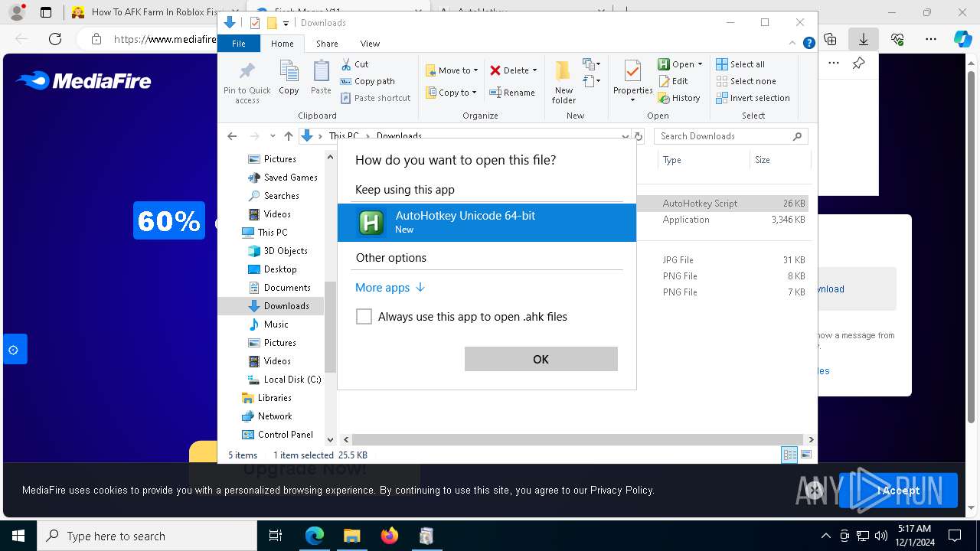The image size is (980, 551).
Task: Click the MediaFire logo in browser
Action: [84, 81]
